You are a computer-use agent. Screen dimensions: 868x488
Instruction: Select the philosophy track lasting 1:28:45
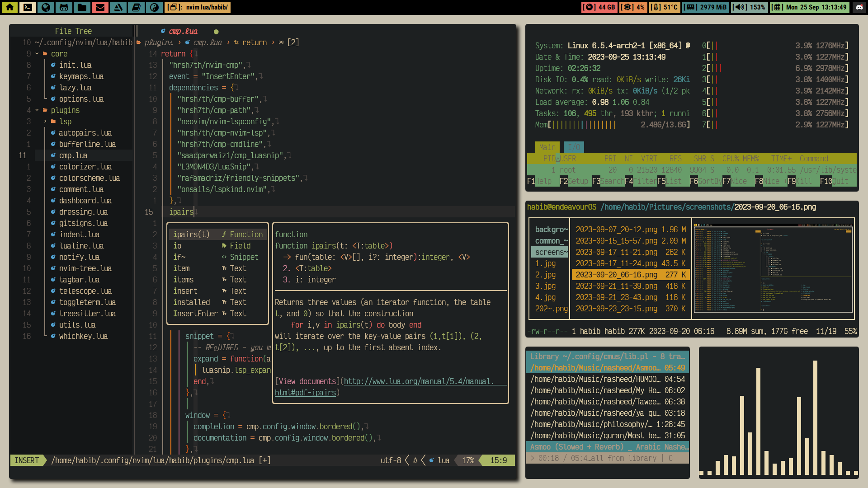click(x=607, y=424)
